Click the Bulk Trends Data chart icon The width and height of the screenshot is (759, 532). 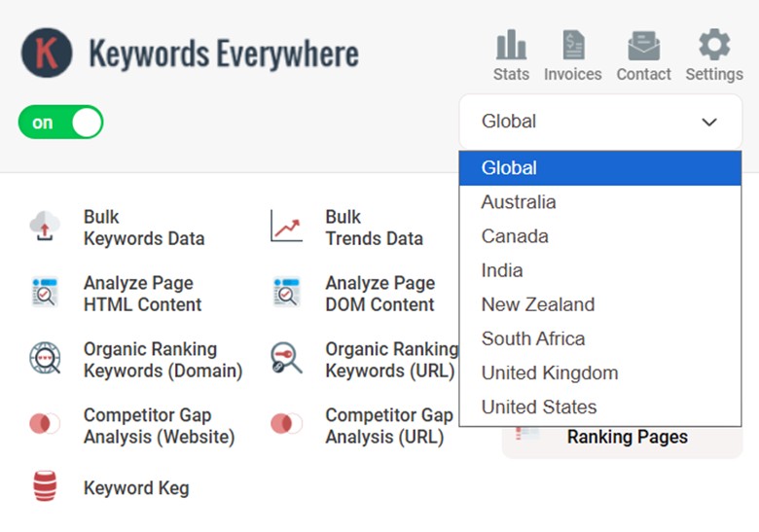(286, 228)
